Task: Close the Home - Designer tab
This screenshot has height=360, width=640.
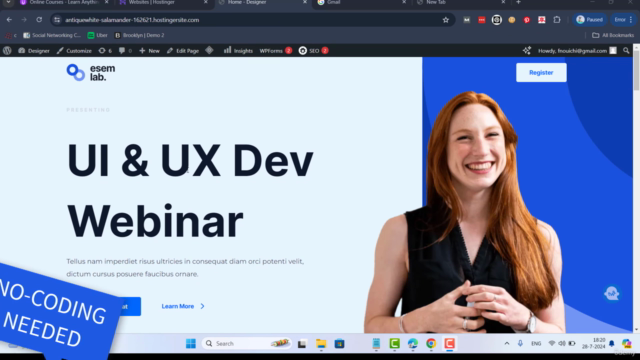Action: [304, 2]
